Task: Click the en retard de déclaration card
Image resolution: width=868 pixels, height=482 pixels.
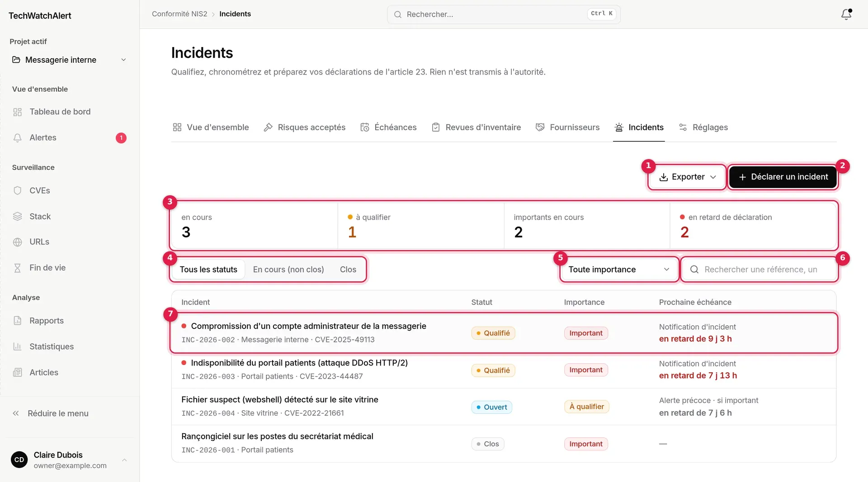Action: tap(753, 226)
